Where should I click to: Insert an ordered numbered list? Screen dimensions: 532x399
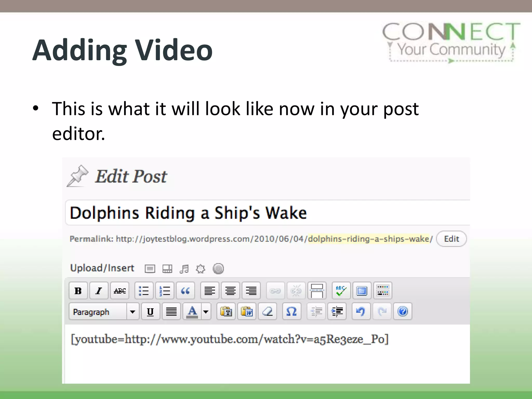(x=165, y=291)
